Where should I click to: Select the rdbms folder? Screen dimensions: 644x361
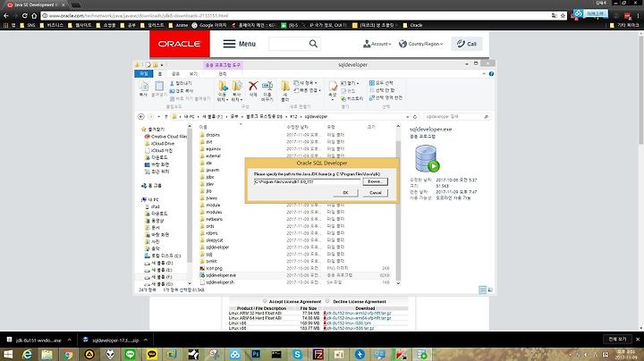pos(211,233)
